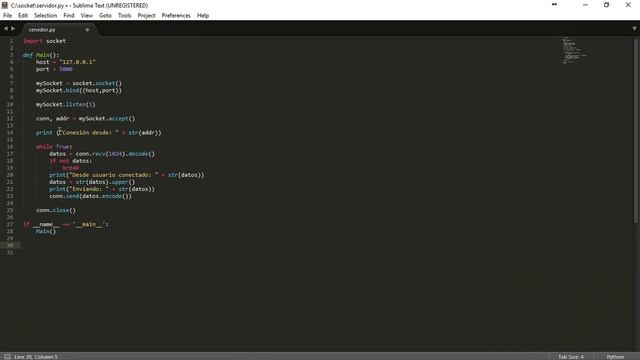Click on 'conn.close()' line

56,210
